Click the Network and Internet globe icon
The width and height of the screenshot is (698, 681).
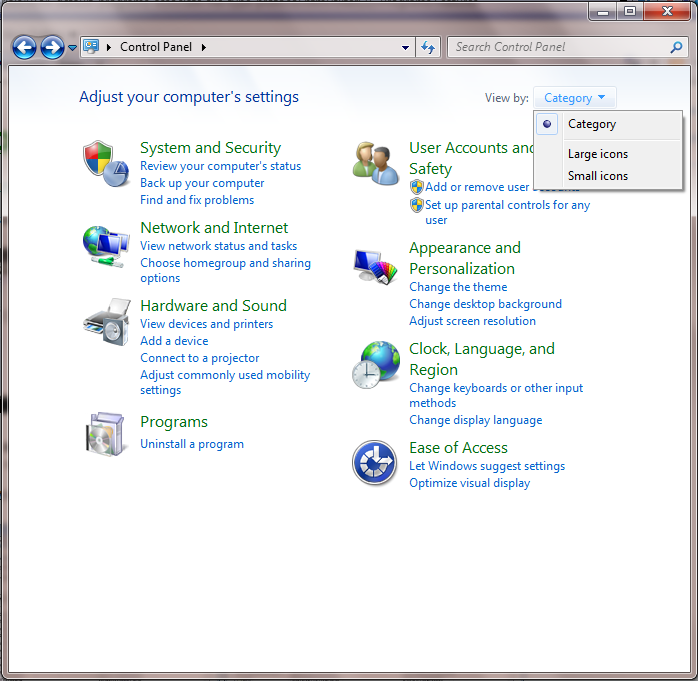tap(106, 247)
